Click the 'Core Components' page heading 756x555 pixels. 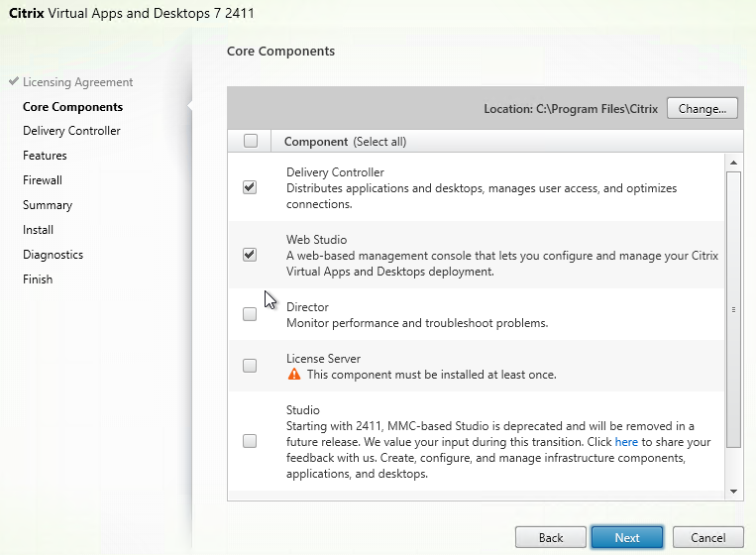click(x=280, y=52)
